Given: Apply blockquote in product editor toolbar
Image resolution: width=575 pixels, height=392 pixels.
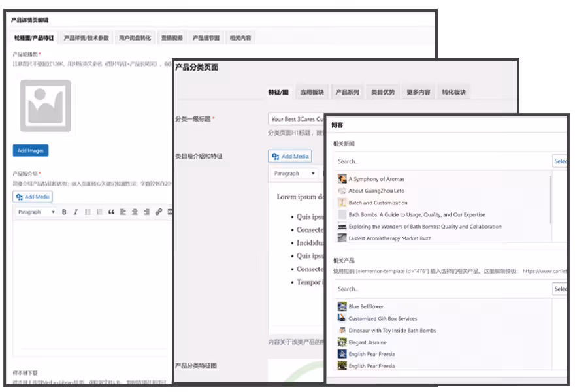Looking at the screenshot, I should click(x=112, y=212).
